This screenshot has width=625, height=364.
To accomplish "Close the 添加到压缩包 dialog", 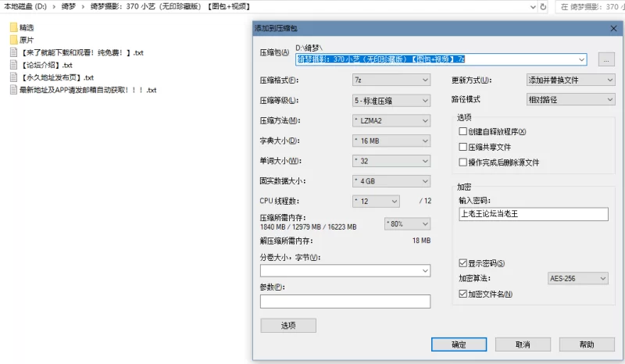I will [613, 28].
